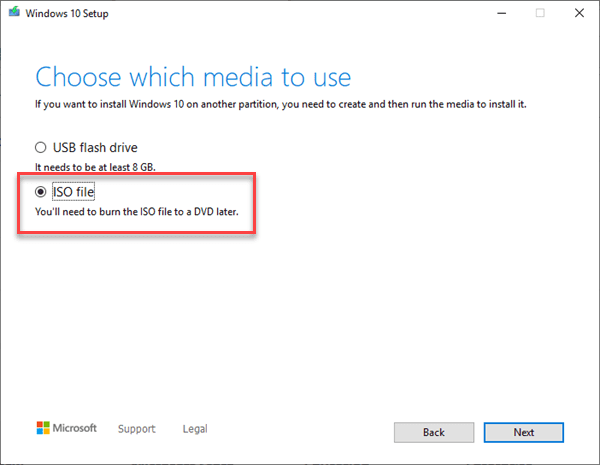Close the Windows 10 Setup window
This screenshot has height=465, width=600.
tap(579, 13)
